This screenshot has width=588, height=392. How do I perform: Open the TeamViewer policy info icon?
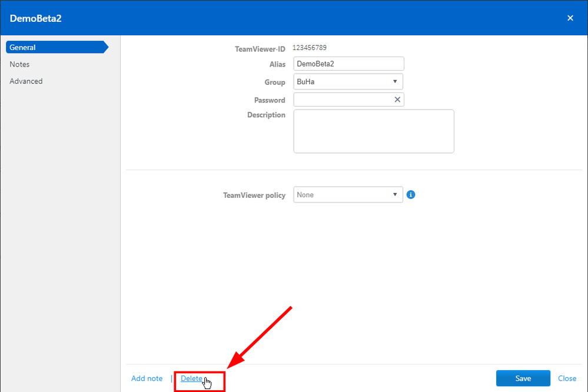coord(411,195)
